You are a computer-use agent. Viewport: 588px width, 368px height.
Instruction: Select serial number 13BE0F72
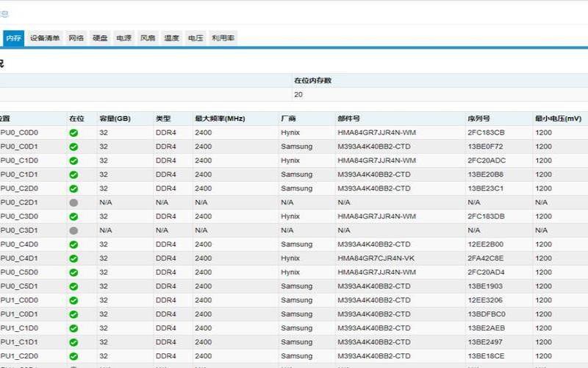485,146
